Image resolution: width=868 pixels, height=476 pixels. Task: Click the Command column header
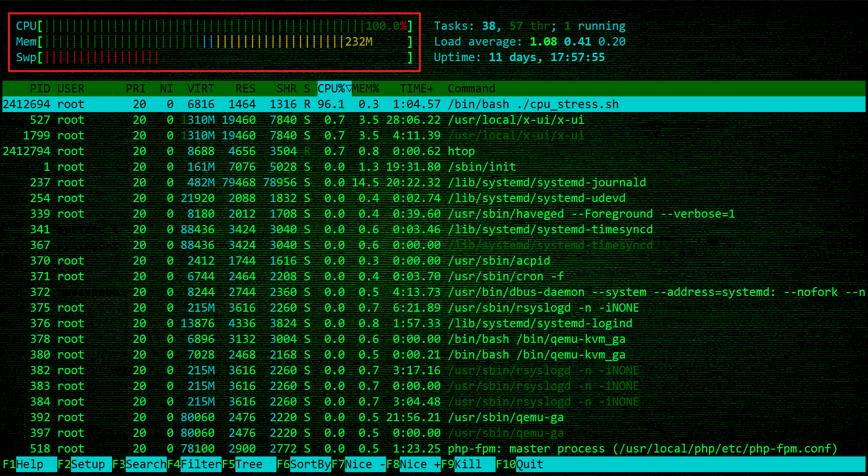[x=471, y=89]
